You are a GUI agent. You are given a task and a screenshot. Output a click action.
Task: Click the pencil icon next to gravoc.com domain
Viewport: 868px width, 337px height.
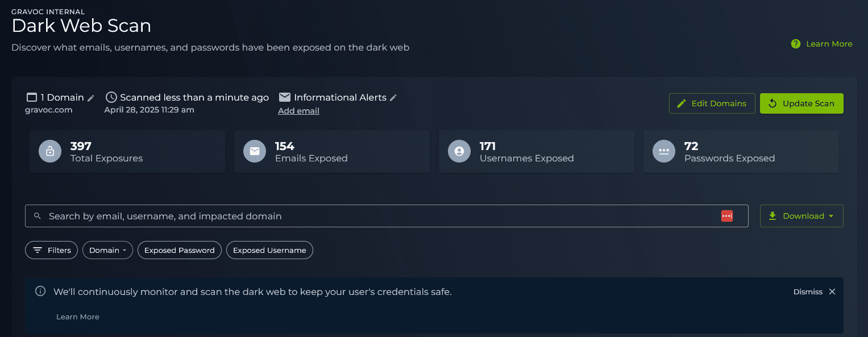[91, 98]
